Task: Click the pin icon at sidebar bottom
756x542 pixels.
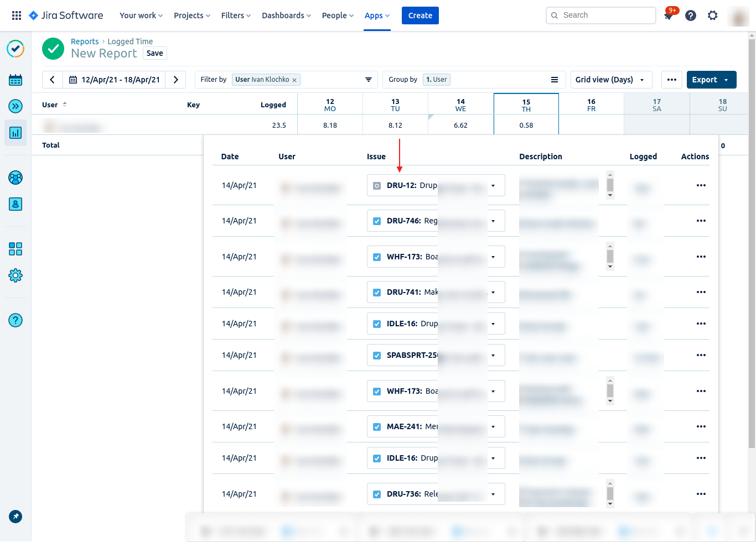Action: click(15, 517)
